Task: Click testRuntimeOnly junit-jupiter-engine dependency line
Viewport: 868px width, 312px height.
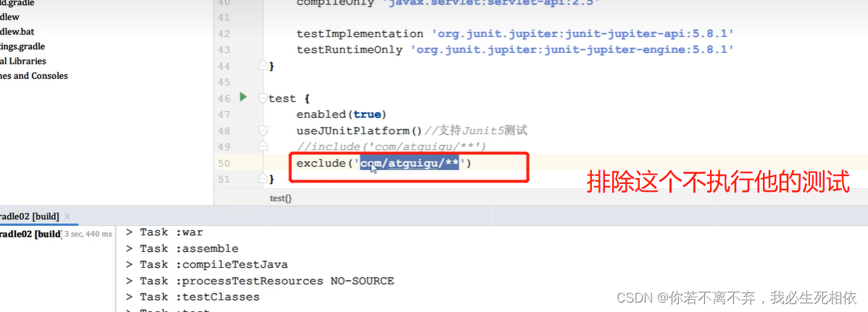Action: tap(515, 50)
